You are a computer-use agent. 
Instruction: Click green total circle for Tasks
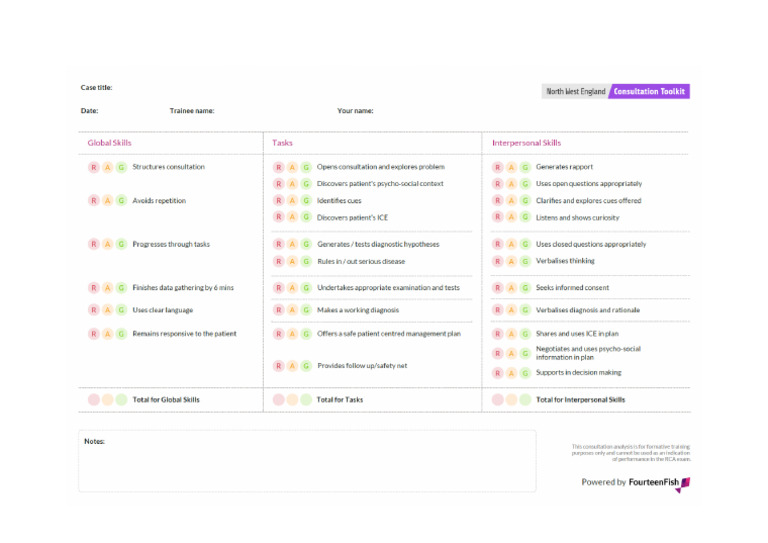click(306, 400)
